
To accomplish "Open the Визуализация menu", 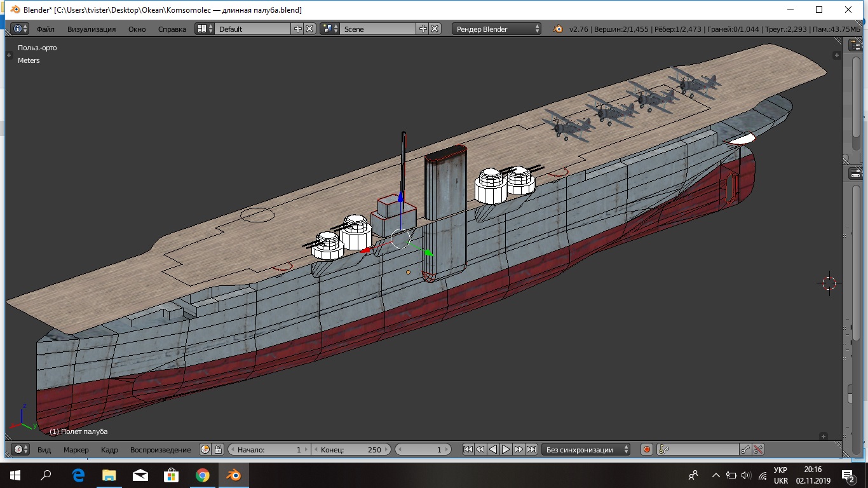I will click(92, 29).
